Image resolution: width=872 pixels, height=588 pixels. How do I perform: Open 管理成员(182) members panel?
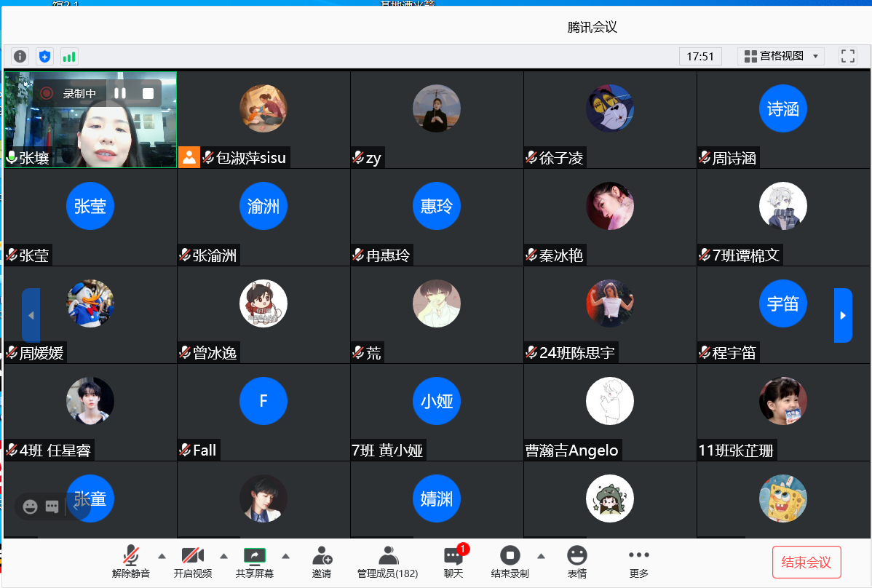point(387,563)
